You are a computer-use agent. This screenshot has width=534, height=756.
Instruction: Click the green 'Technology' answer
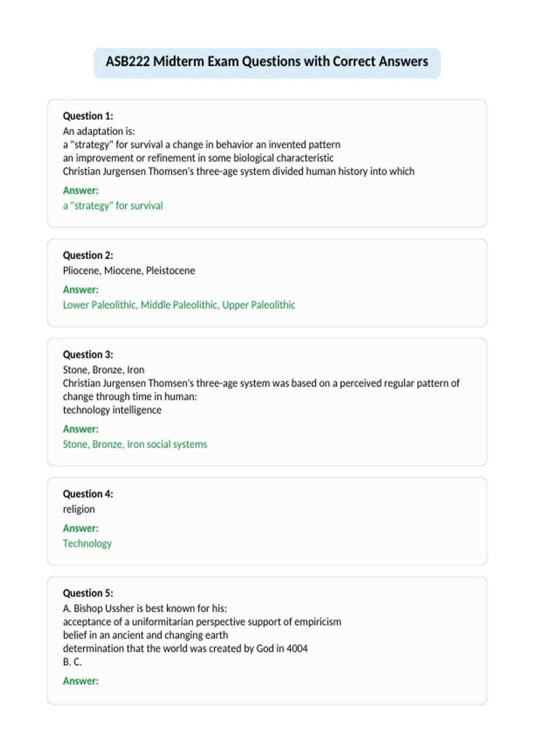pyautogui.click(x=87, y=543)
